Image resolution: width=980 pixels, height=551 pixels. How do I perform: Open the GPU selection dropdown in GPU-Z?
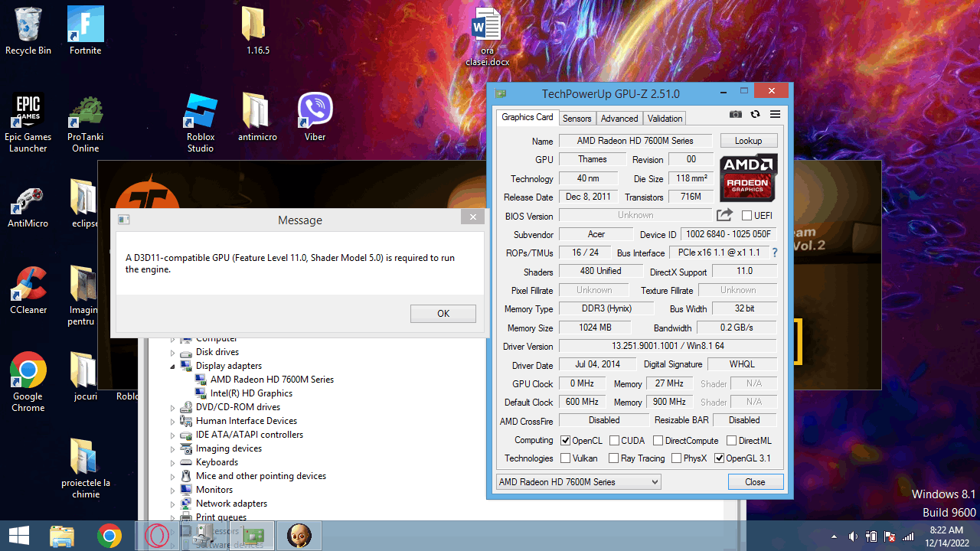579,482
